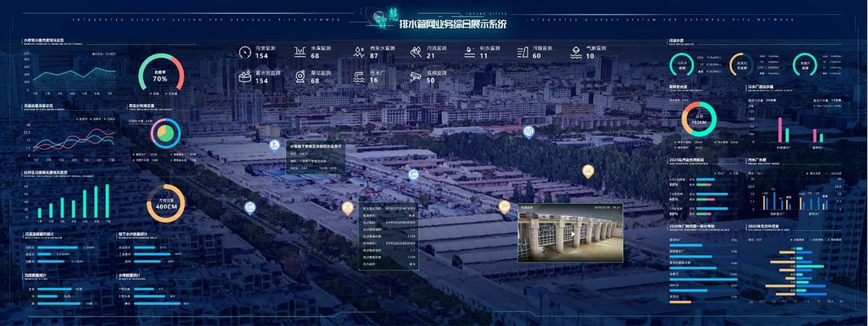Open the 蓄水池监测 storage pool icon

245,77
